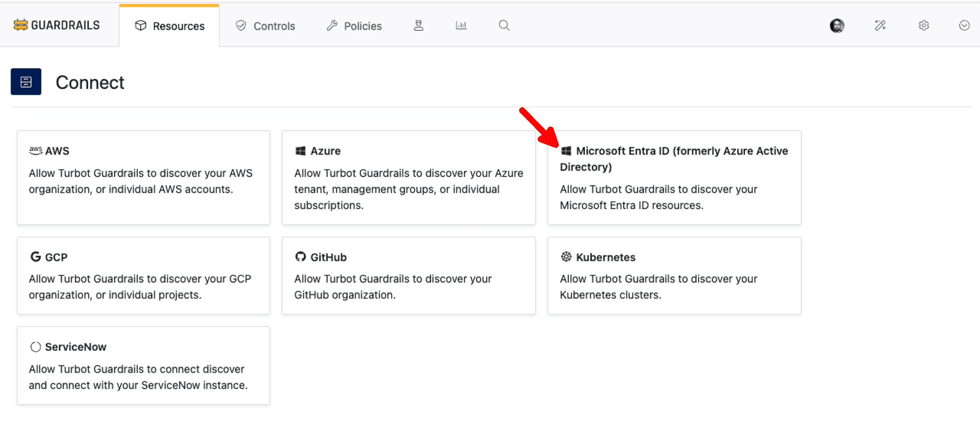980x422 pixels.
Task: Open the Policies tab
Action: (x=354, y=26)
